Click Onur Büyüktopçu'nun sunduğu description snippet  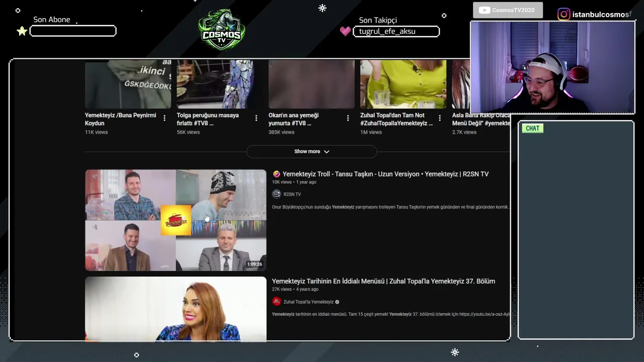tap(391, 207)
